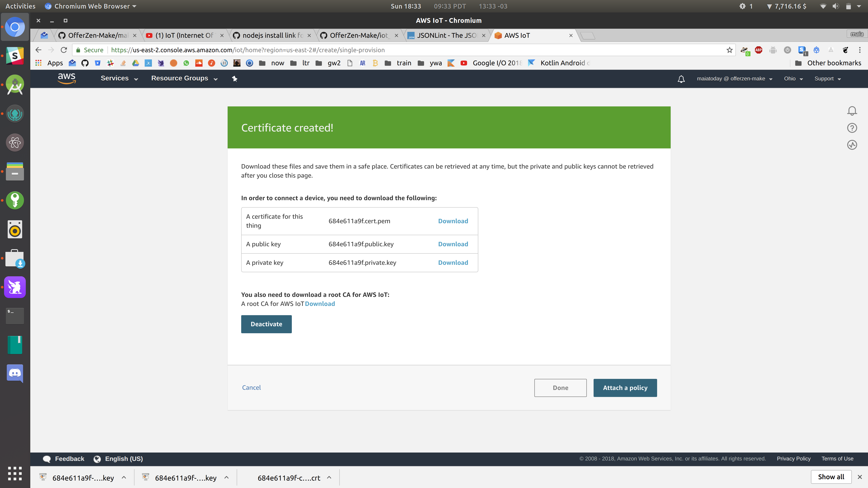Expand the Services dropdown
This screenshot has height=488, width=868.
pos(119,78)
